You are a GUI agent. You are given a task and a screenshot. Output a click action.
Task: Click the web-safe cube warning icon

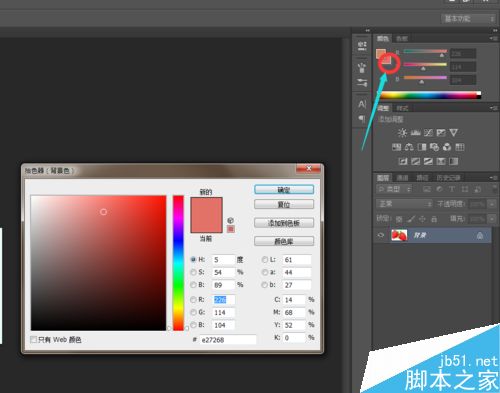230,220
